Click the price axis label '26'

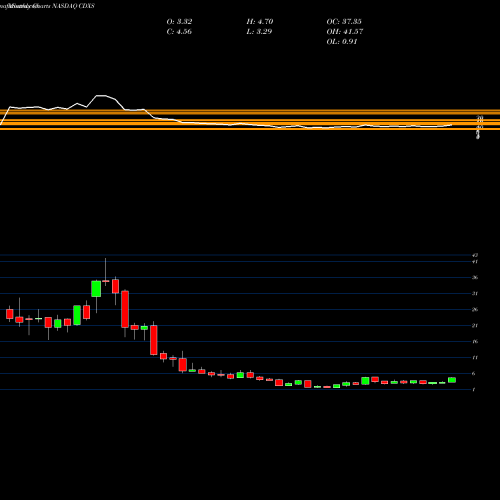point(475,310)
